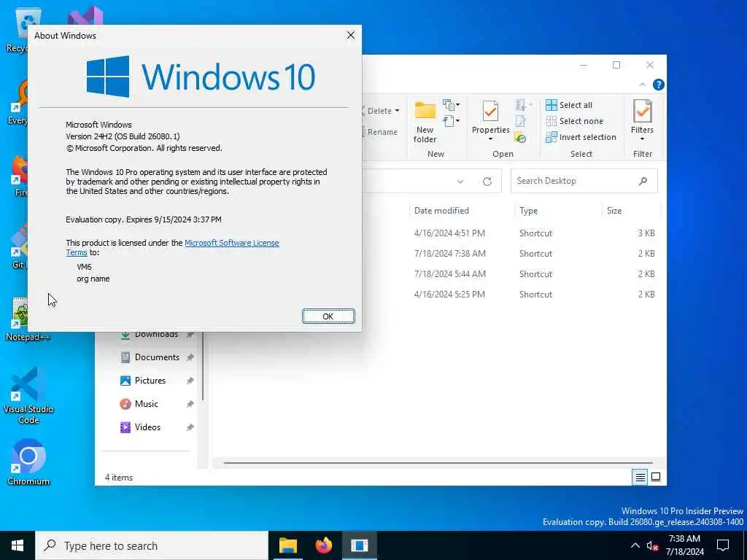Close the About Windows dialog
Image resolution: width=747 pixels, height=560 pixels.
[x=351, y=35]
